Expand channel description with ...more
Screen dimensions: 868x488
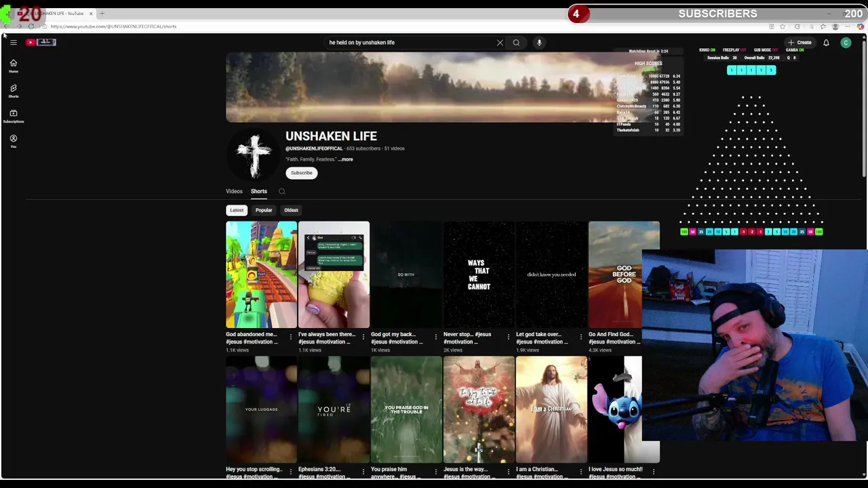[345, 159]
